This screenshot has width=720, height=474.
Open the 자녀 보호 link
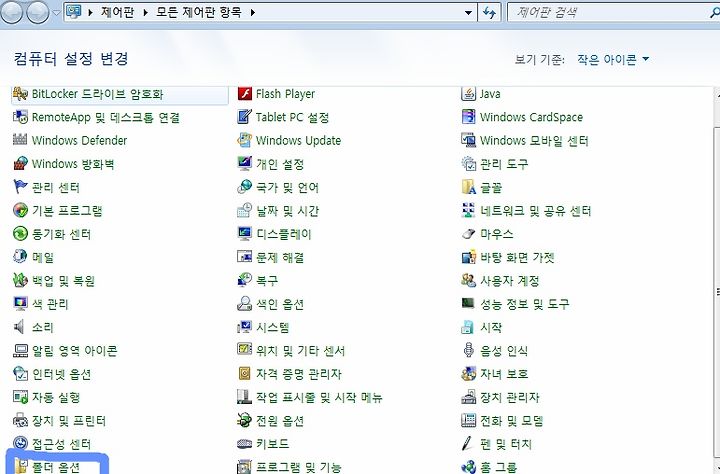[x=504, y=374]
